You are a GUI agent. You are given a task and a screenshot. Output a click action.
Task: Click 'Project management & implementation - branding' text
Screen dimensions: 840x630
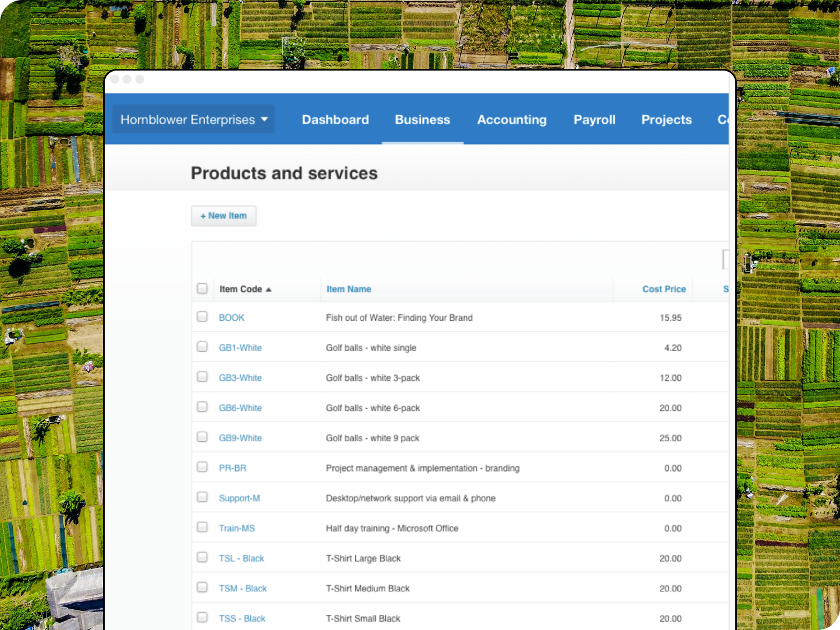(x=423, y=468)
